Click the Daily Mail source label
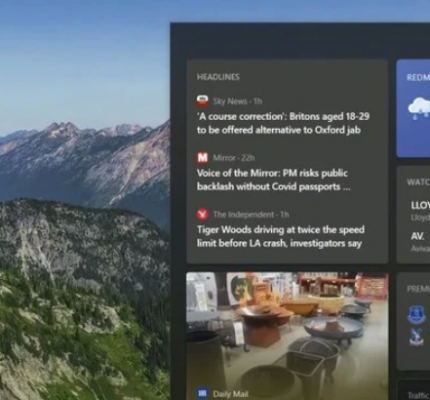This screenshot has width=430, height=400. point(230,394)
